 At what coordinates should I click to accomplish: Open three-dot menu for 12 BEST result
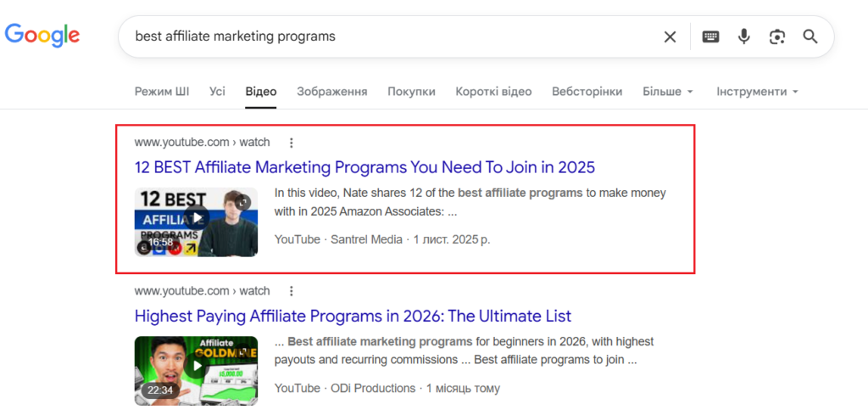292,143
